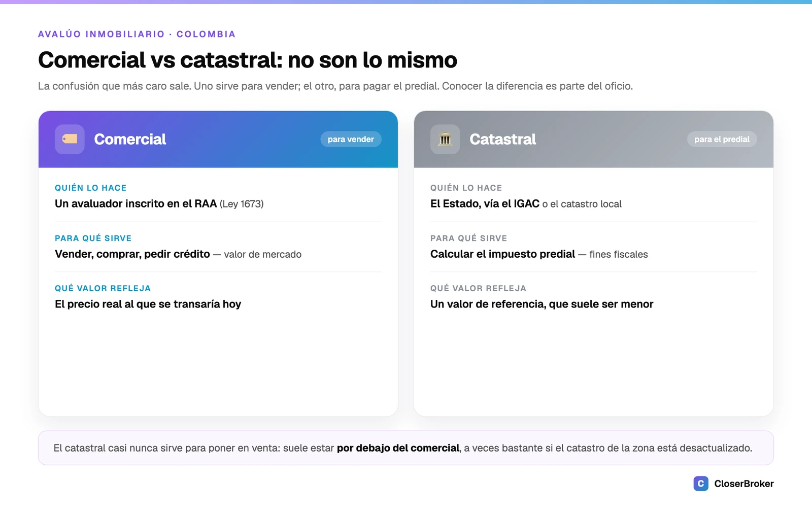This screenshot has height=514, width=812.
Task: Click the 'Catastral' card title
Action: (502, 139)
